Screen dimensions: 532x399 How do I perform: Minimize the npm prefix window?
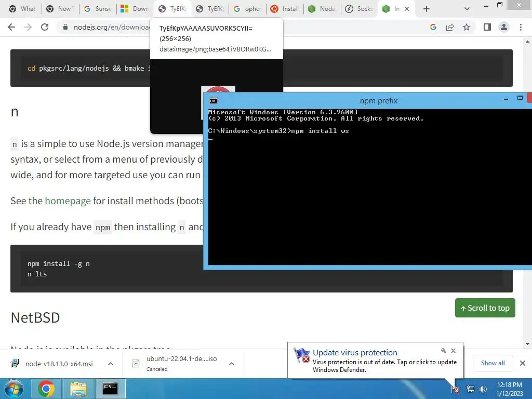click(x=506, y=99)
